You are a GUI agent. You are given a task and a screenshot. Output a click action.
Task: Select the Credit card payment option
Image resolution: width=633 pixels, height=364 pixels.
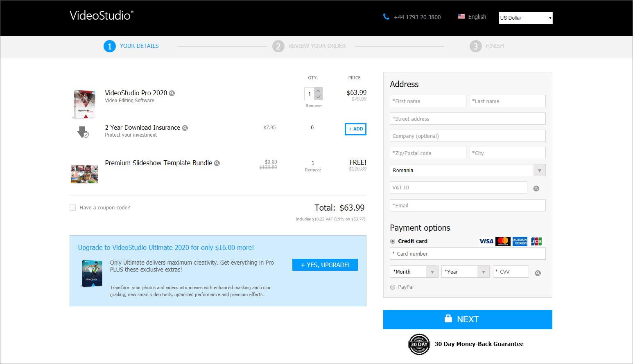(393, 241)
